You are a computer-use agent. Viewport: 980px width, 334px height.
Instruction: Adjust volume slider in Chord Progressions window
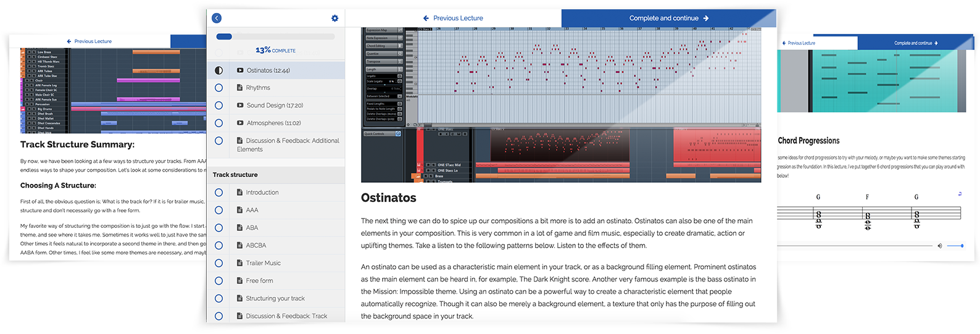pos(955,246)
